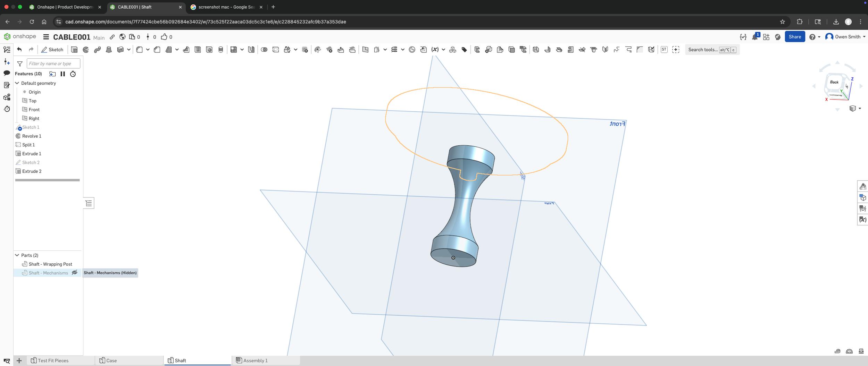Screen dimensions: 868x366
Task: Select Extrude 2 in feature list
Action: click(32, 171)
